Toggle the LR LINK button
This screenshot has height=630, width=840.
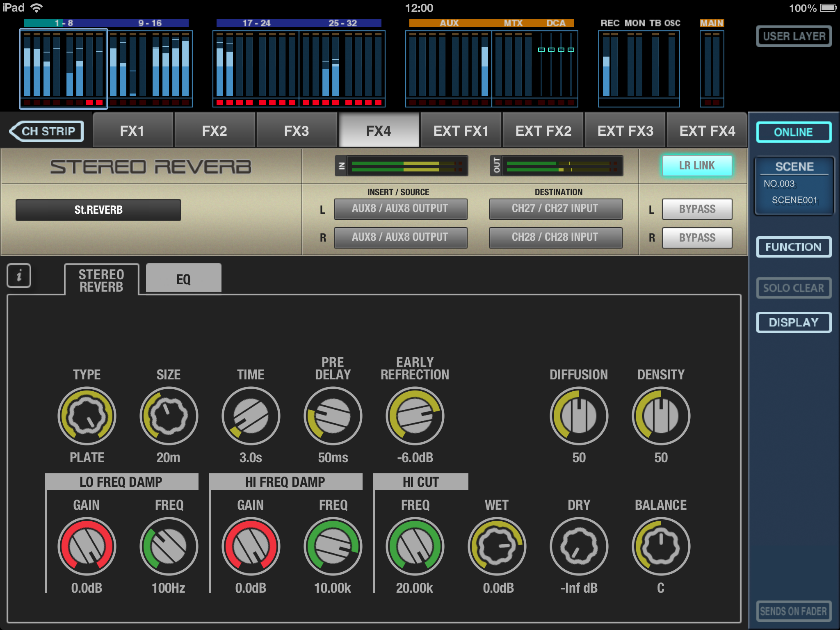696,166
